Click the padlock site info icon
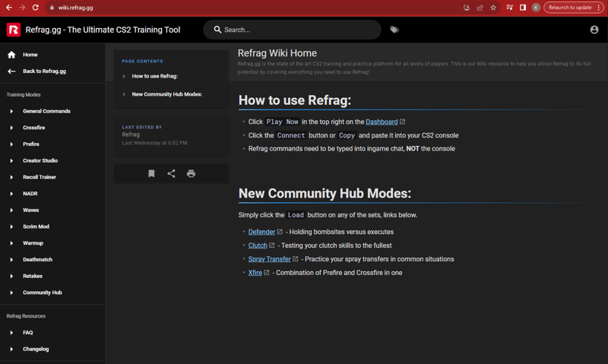 click(x=52, y=8)
